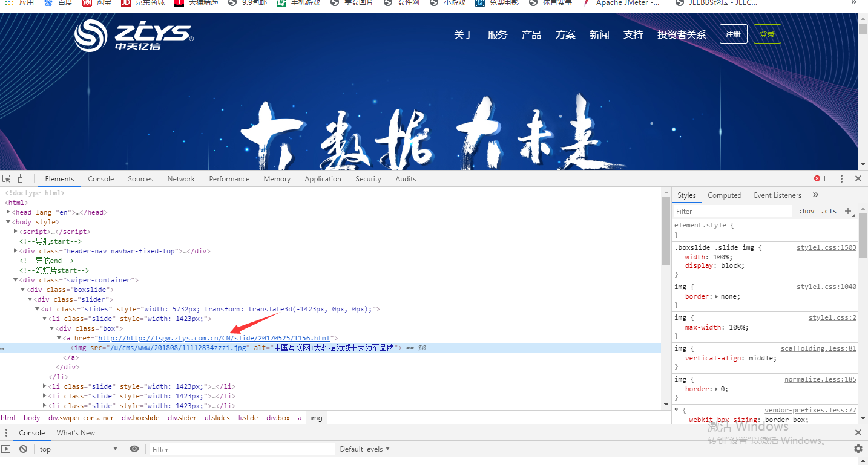The image size is (868, 465).
Task: Switch to the Computed styles tab
Action: [725, 195]
